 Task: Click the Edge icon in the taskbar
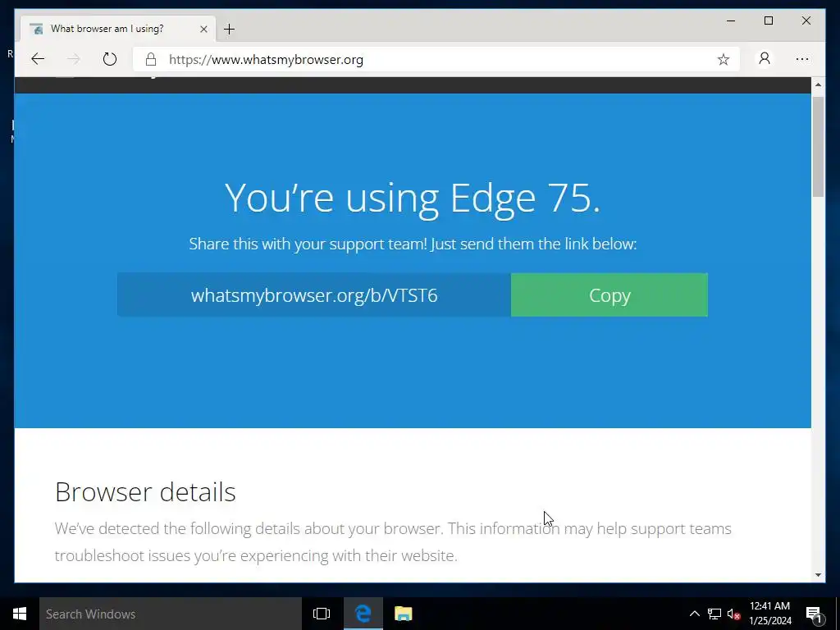tap(363, 614)
